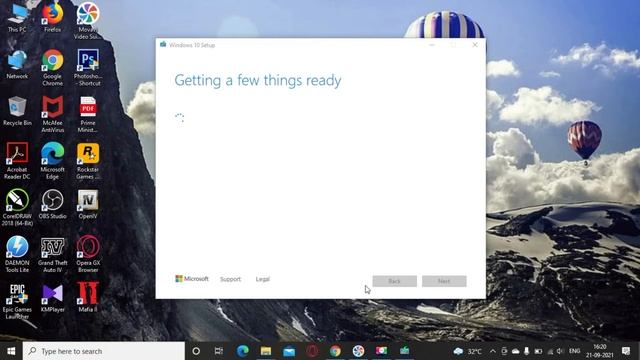The height and width of the screenshot is (360, 640).
Task: Open the clock showing 21-09-2021
Action: click(x=600, y=351)
